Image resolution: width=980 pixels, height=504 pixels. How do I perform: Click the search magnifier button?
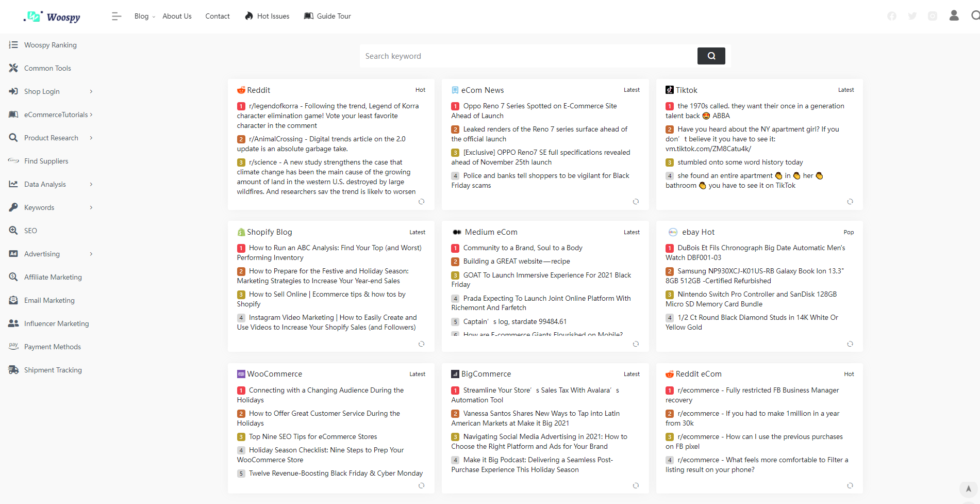pyautogui.click(x=711, y=56)
